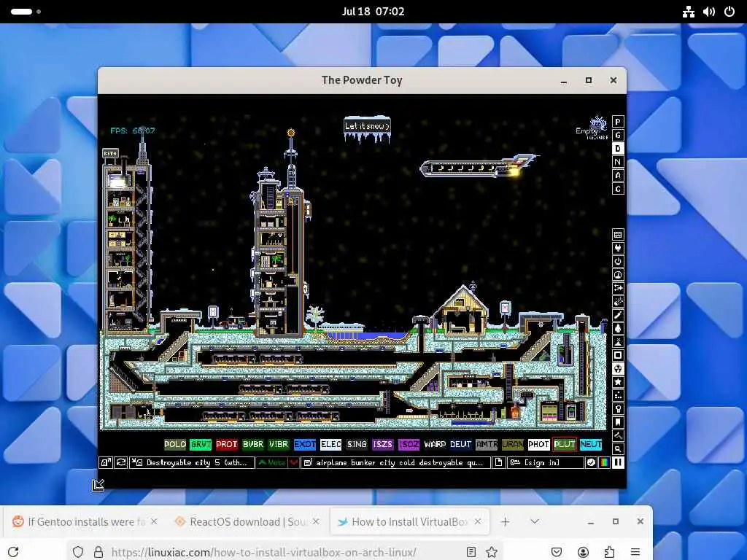Toggle the P quick option
The width and height of the screenshot is (747, 560).
click(x=618, y=122)
